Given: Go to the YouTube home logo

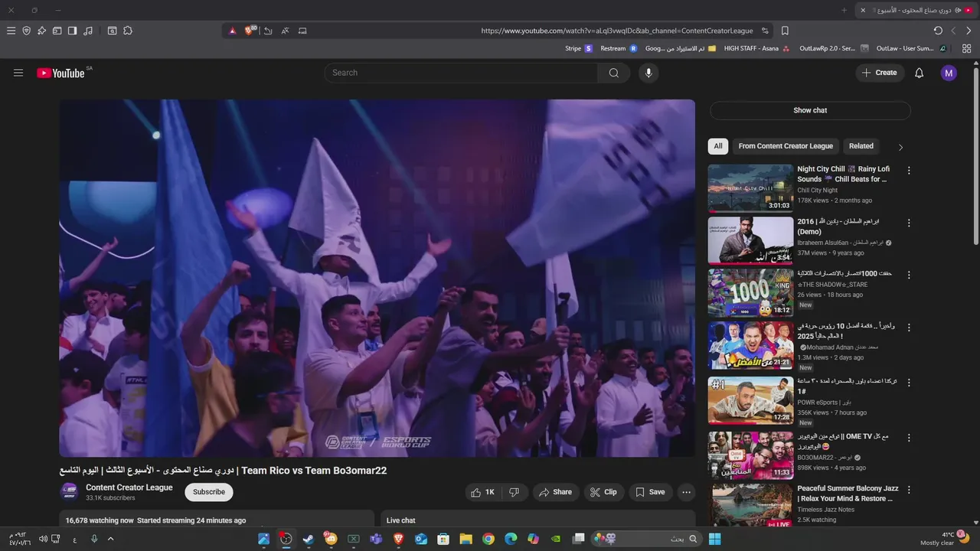Looking at the screenshot, I should (x=60, y=73).
